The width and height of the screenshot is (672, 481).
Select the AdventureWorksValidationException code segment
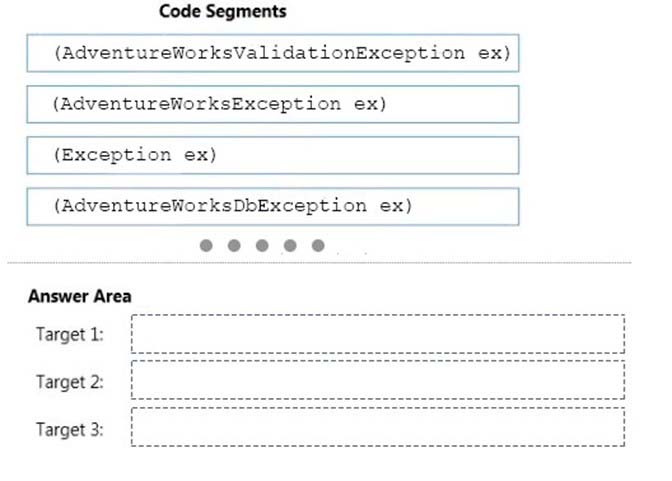pos(273,53)
